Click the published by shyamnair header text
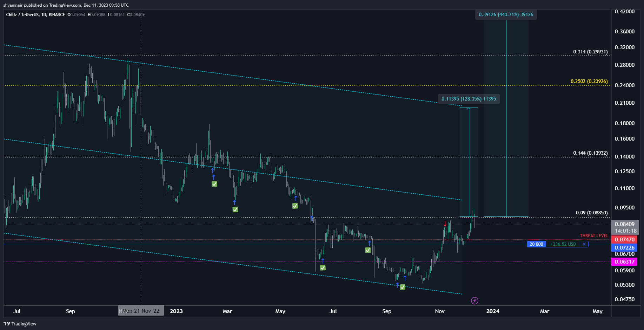644x330 pixels. click(66, 5)
